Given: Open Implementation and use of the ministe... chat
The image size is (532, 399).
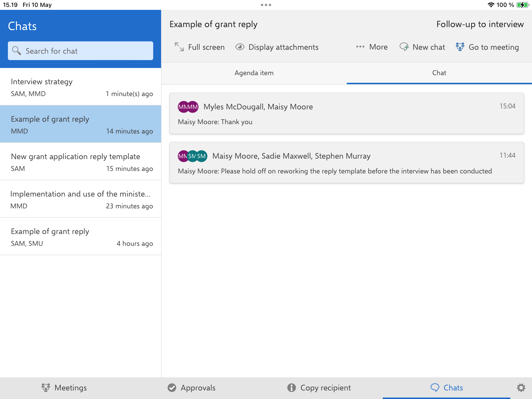Looking at the screenshot, I should pyautogui.click(x=81, y=199).
